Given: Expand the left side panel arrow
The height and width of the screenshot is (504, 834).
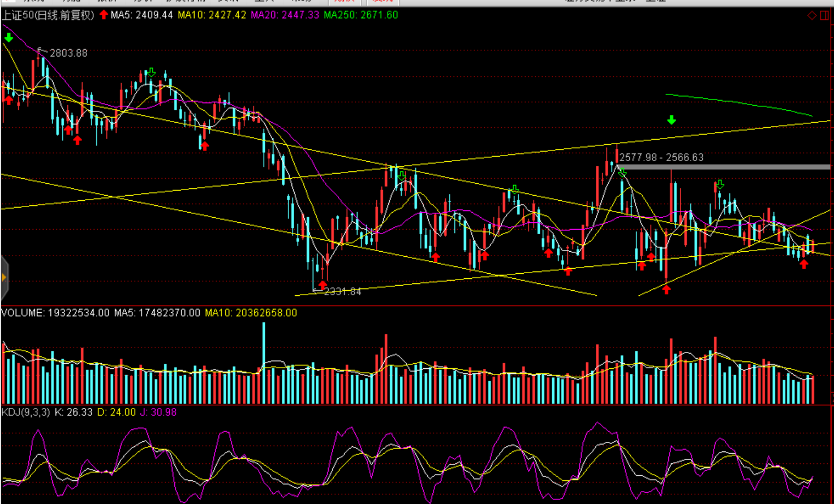Looking at the screenshot, I should [x=4, y=277].
